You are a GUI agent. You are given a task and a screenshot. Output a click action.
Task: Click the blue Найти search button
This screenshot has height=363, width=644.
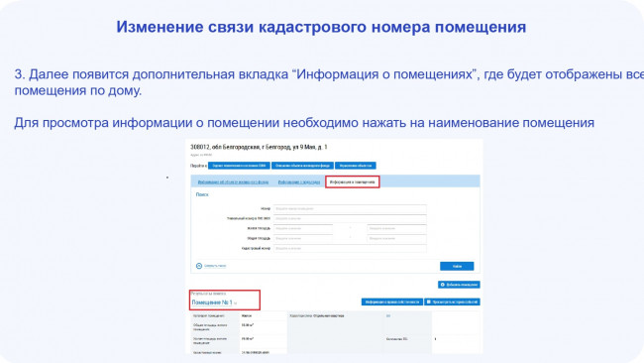[457, 266]
